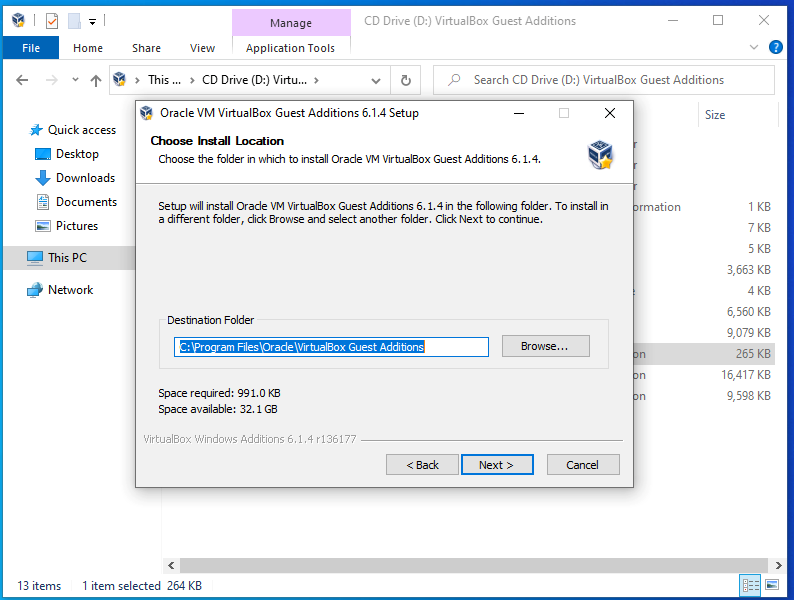
Task: Switch to the Share ribbon tab
Action: pos(146,48)
